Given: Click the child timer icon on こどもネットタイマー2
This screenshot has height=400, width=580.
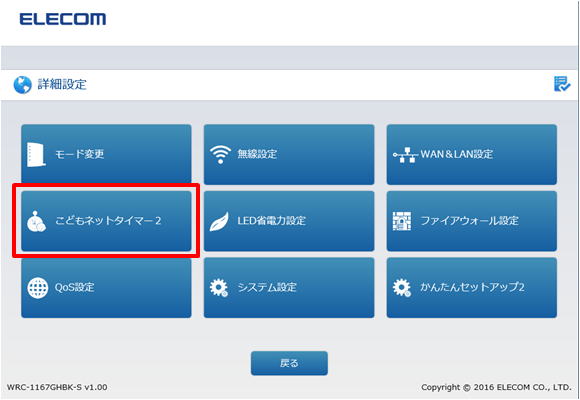Looking at the screenshot, I should click(36, 221).
